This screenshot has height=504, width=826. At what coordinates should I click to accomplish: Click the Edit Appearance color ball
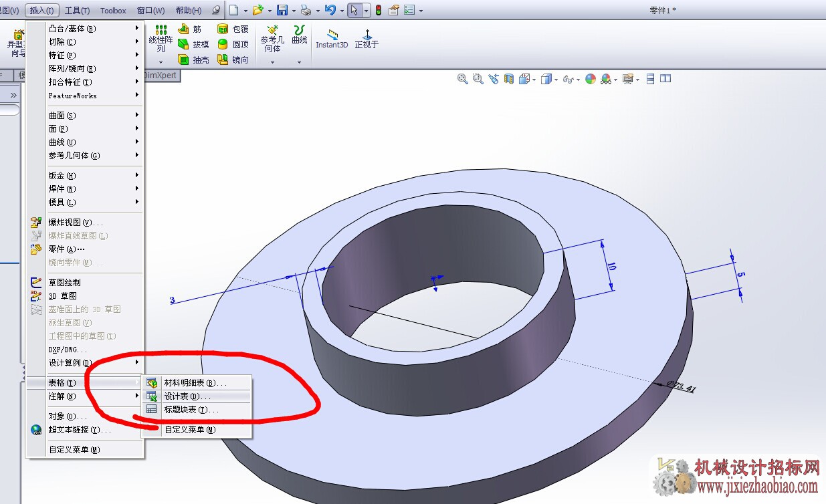590,79
